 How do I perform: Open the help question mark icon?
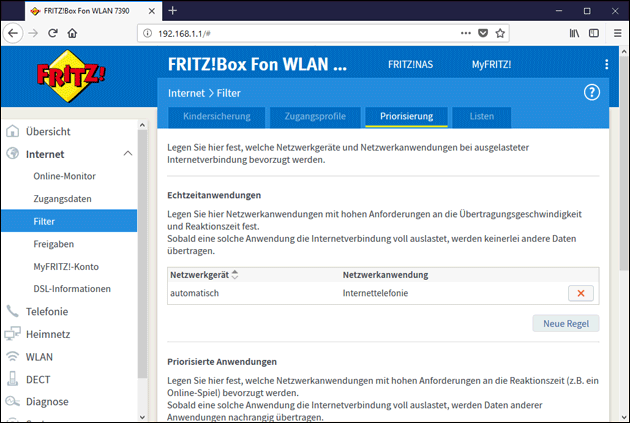[x=591, y=93]
